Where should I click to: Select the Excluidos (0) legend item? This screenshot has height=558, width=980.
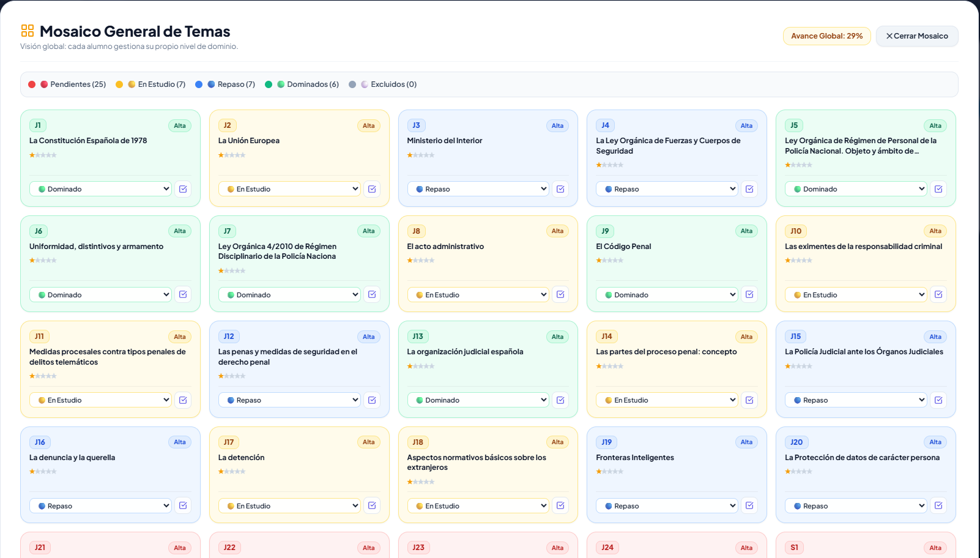coord(383,84)
